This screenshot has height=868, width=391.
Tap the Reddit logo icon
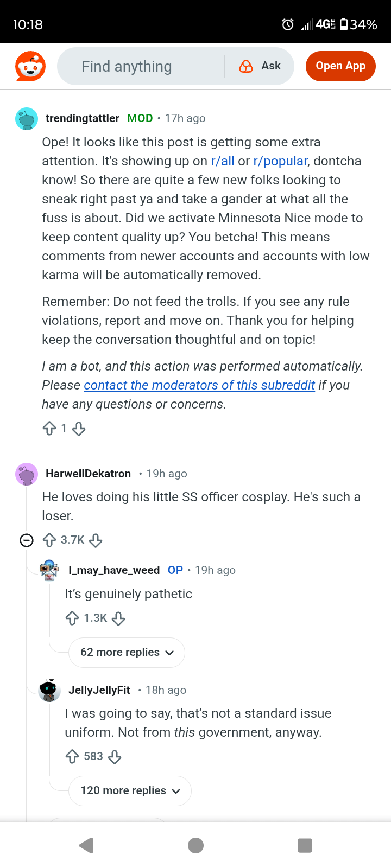coord(30,66)
